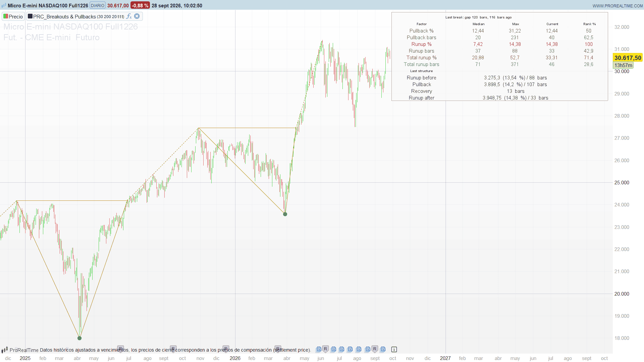Remove the PRC_Breakouts & Pullbacks indicator
Screen dimensions: 644x362
(137, 16)
